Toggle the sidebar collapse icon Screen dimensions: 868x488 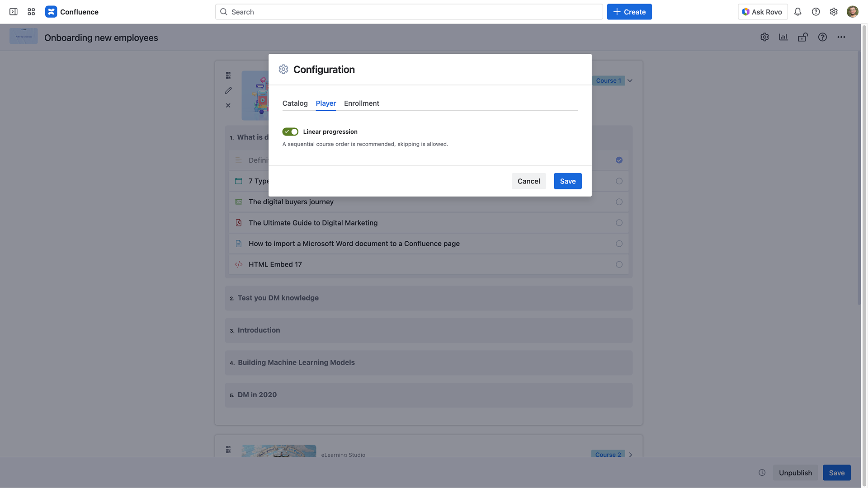[x=14, y=12]
